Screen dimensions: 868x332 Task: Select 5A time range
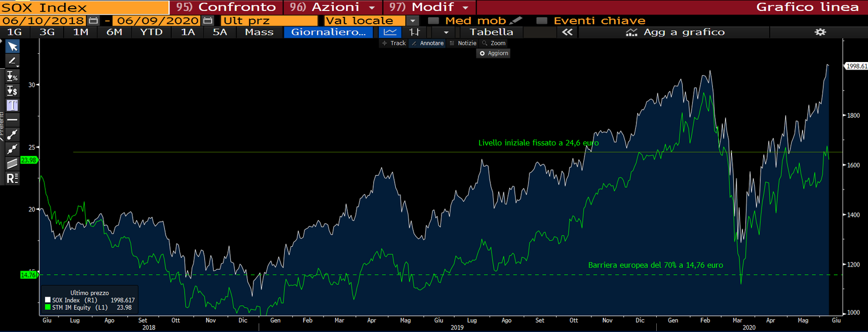[220, 32]
